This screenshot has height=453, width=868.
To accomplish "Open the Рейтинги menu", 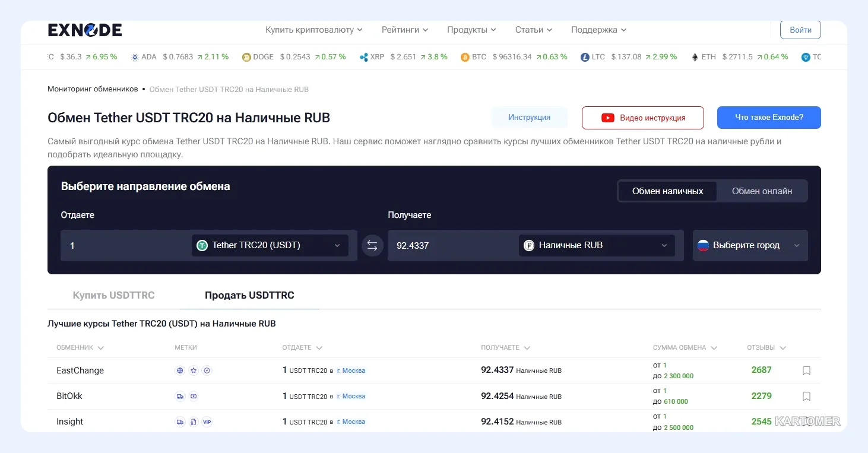I will 405,30.
